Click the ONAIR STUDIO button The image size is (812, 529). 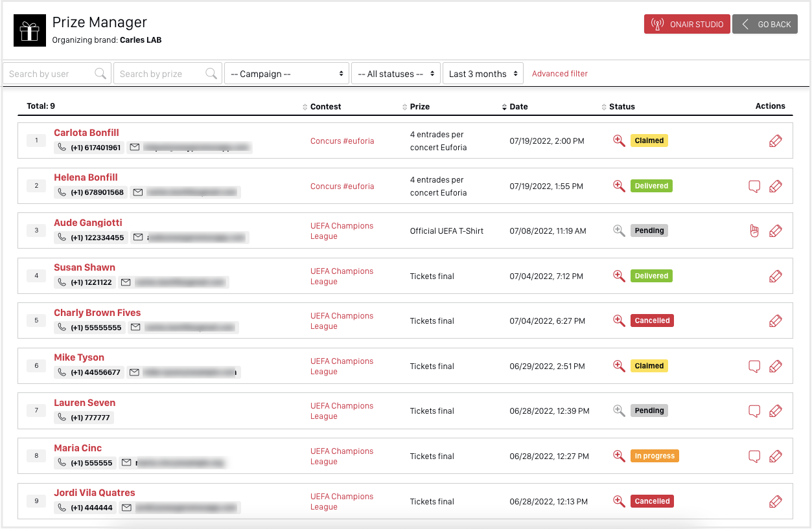(x=687, y=25)
